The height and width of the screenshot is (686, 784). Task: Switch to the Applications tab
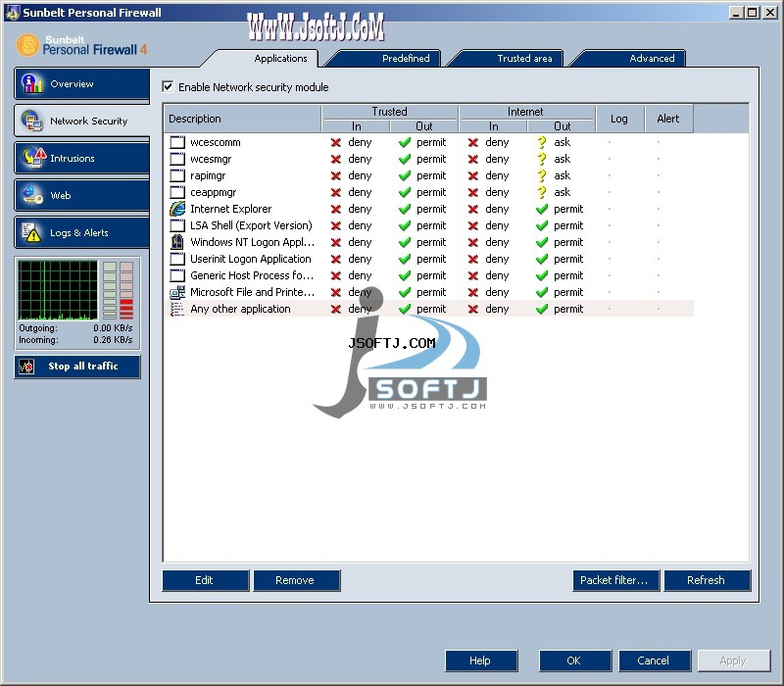click(x=280, y=59)
